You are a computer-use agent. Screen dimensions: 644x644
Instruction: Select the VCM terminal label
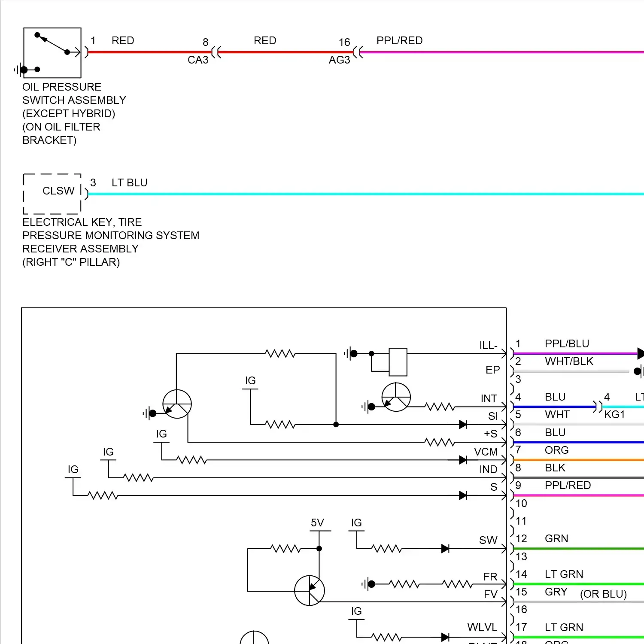[x=486, y=452]
